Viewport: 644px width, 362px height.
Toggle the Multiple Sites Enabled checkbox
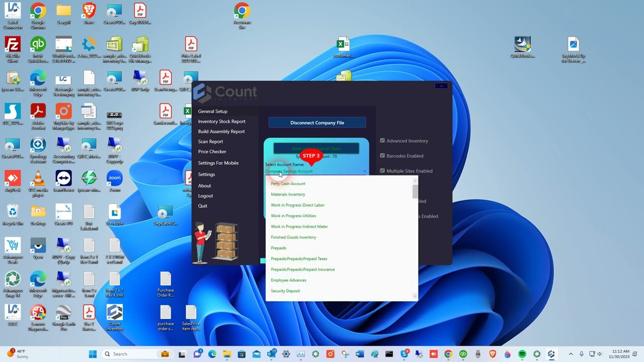382,171
